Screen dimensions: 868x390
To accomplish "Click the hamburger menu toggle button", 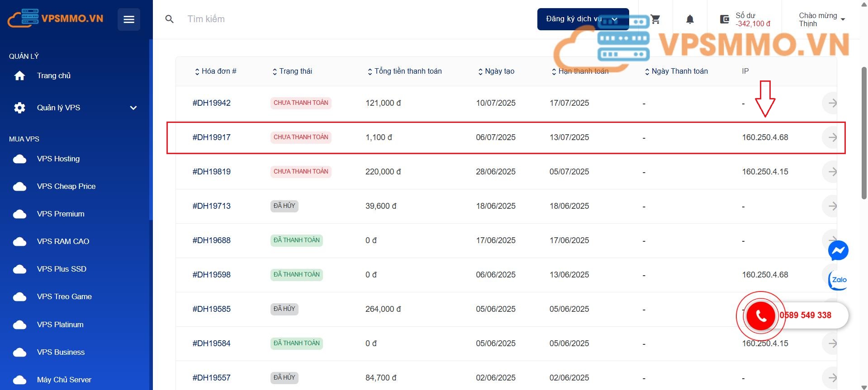I will click(128, 19).
